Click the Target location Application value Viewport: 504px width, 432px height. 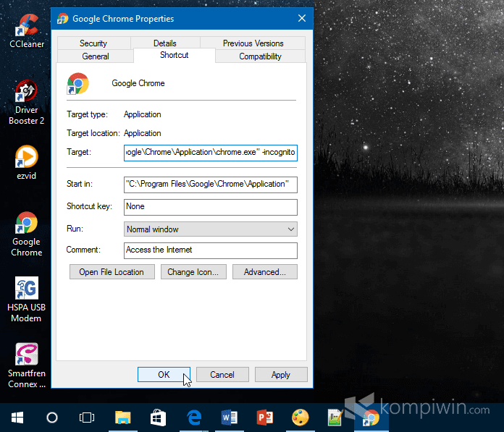143,133
